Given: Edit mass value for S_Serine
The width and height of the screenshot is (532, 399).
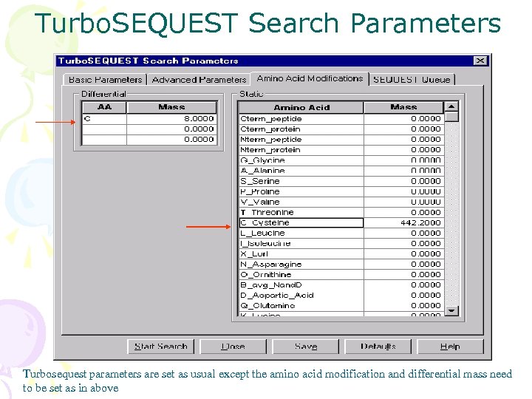Looking at the screenshot, I should coord(403,181).
